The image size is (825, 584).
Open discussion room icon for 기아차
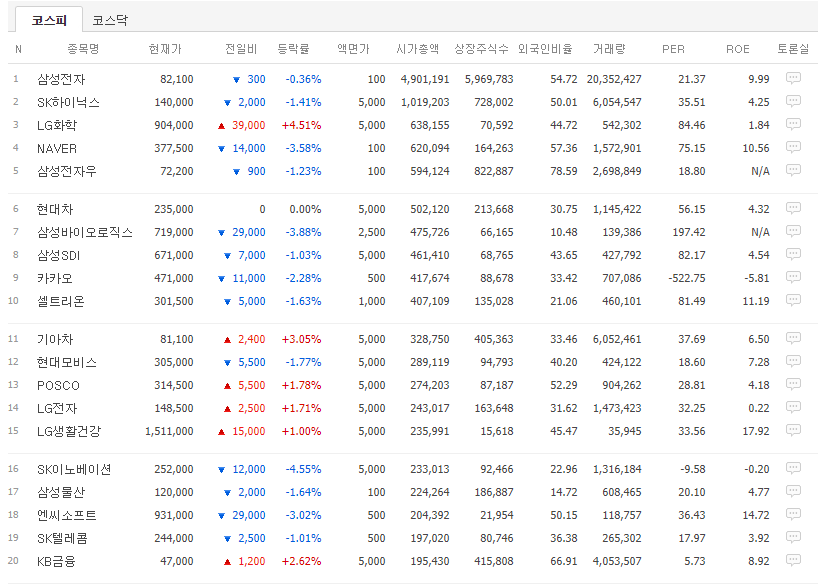(x=793, y=338)
